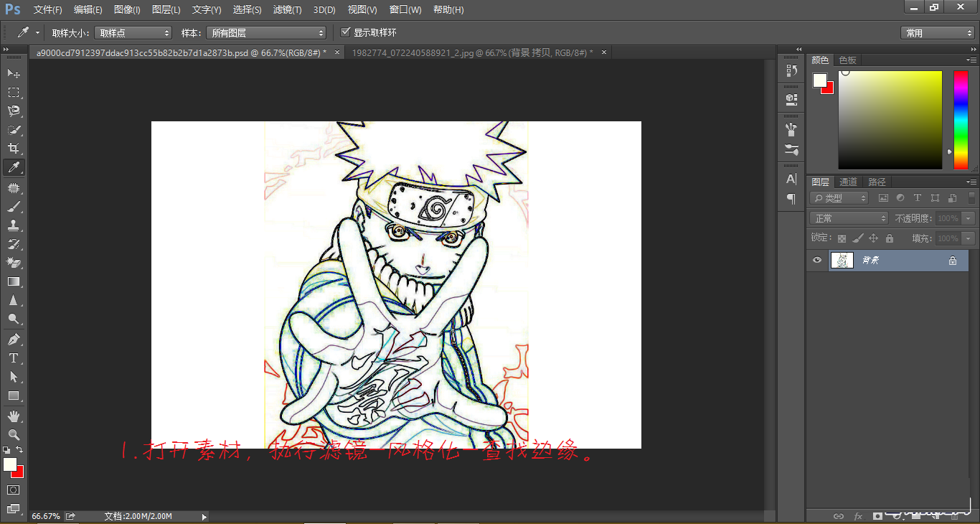Select the Path Selection tool
This screenshot has width=980, height=524.
[x=14, y=377]
